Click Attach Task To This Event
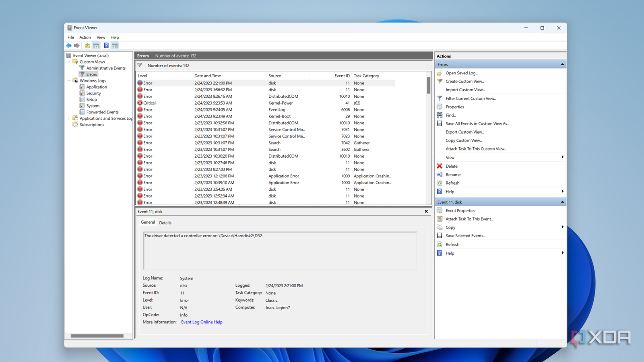 pos(469,219)
